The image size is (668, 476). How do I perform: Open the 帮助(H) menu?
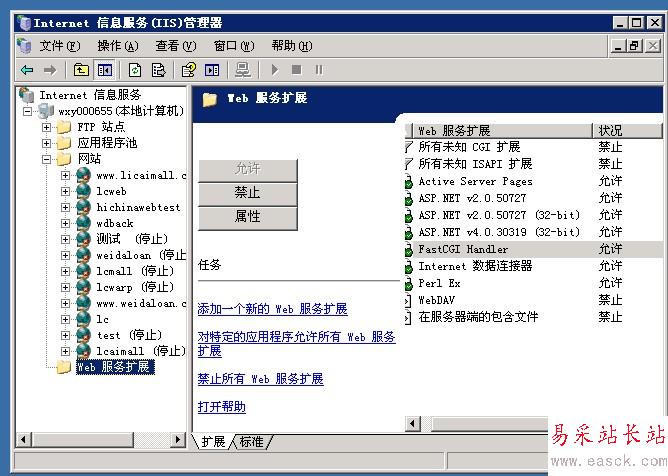[x=292, y=46]
